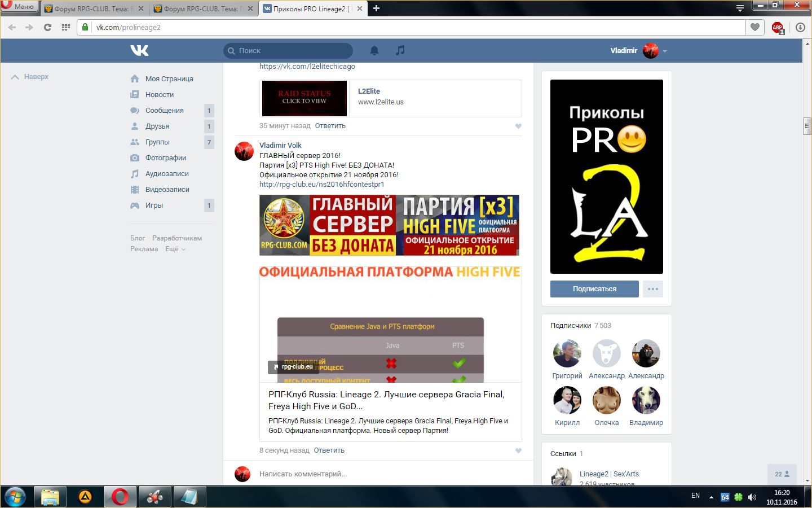
Task: Click the browser forward arrow
Action: [x=29, y=27]
